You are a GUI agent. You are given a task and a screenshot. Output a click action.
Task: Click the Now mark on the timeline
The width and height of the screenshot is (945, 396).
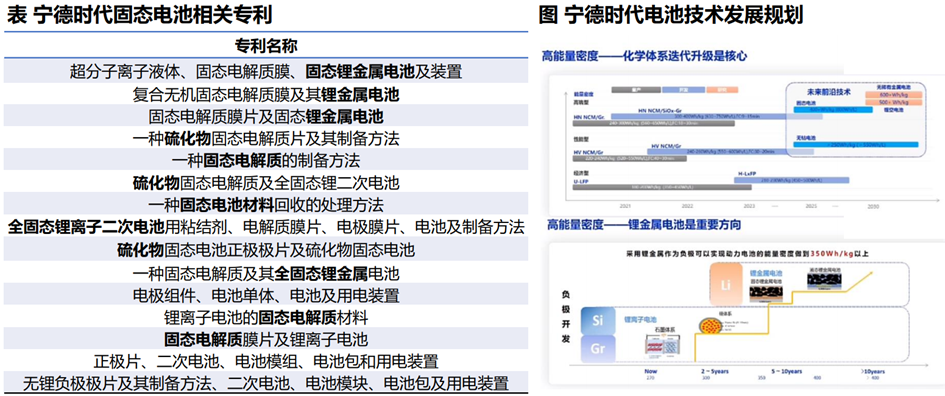coord(651,371)
